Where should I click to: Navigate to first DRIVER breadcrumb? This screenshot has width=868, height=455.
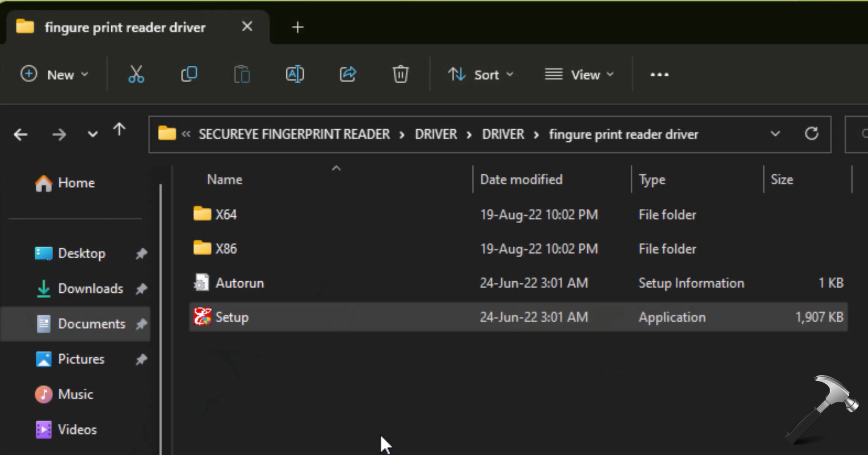(436, 134)
